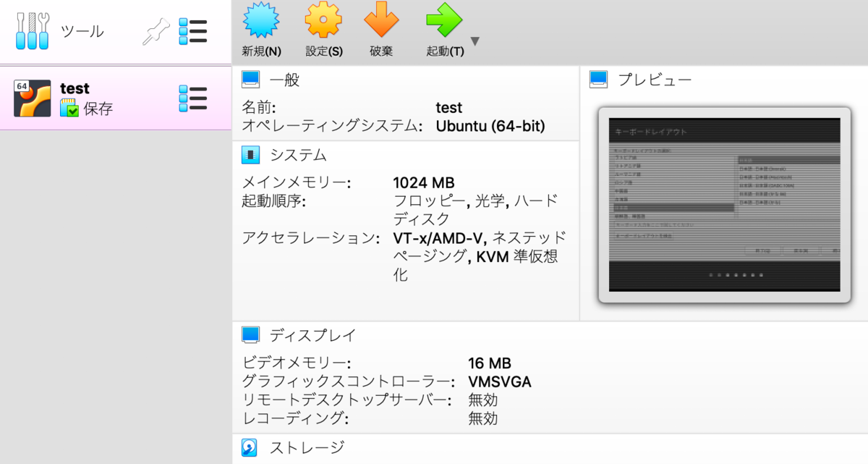This screenshot has height=464, width=868.
Task: Click the Discard (破棄) arrow icon
Action: pos(380,20)
